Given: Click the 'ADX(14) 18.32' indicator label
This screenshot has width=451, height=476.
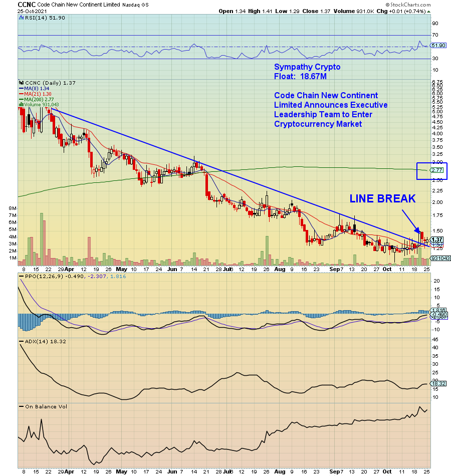Looking at the screenshot, I should coord(45,342).
